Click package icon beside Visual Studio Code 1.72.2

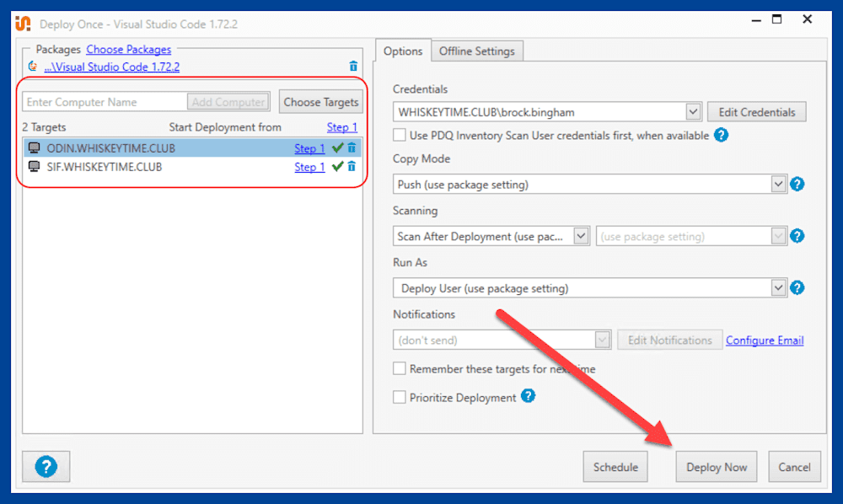click(x=34, y=66)
